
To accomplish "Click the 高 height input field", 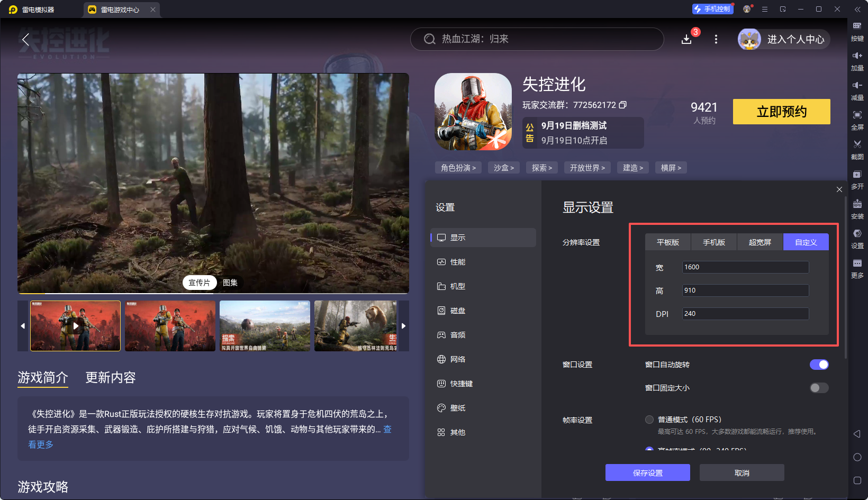I will point(745,290).
